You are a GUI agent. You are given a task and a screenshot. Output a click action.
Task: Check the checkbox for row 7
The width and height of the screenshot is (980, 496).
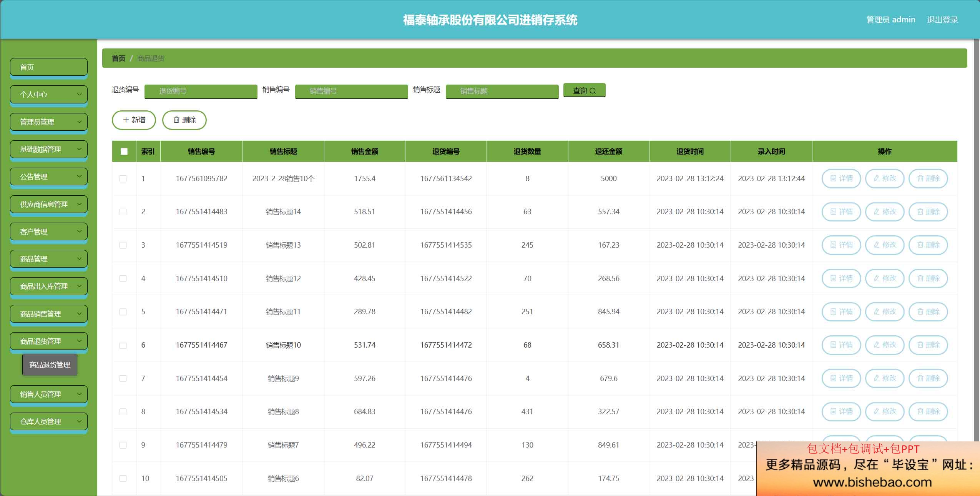tap(123, 378)
